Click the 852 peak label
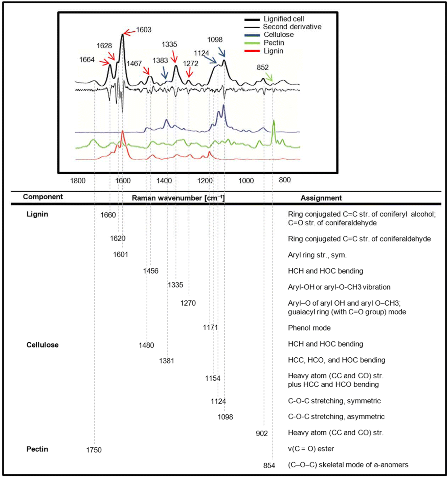 click(262, 68)
